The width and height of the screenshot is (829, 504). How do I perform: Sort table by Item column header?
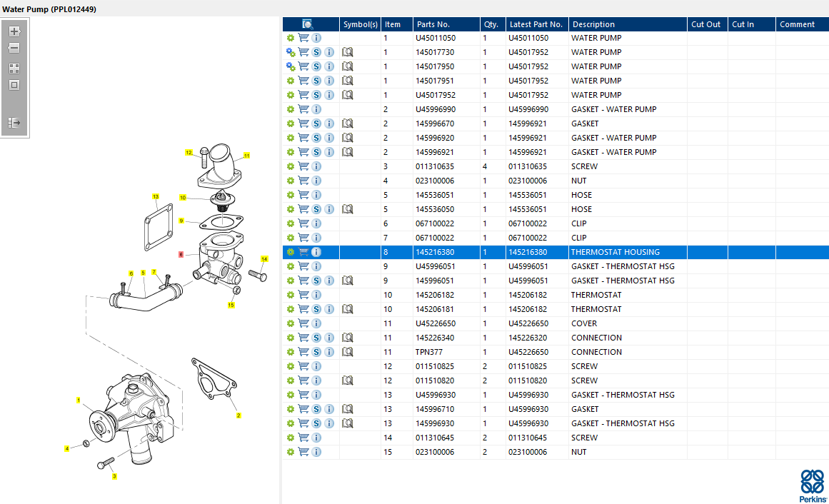tap(396, 24)
